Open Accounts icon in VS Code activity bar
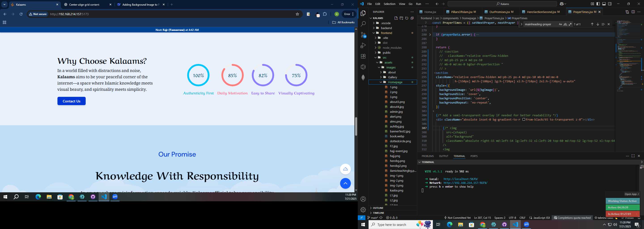Image resolution: width=644 pixels, height=229 pixels. coord(363,199)
